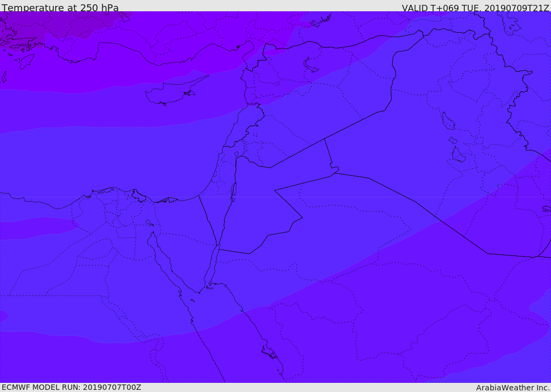Click the 'ECMWF MODEL RUN: 20190707T00Z' footer text
551x392 pixels.
click(x=72, y=387)
